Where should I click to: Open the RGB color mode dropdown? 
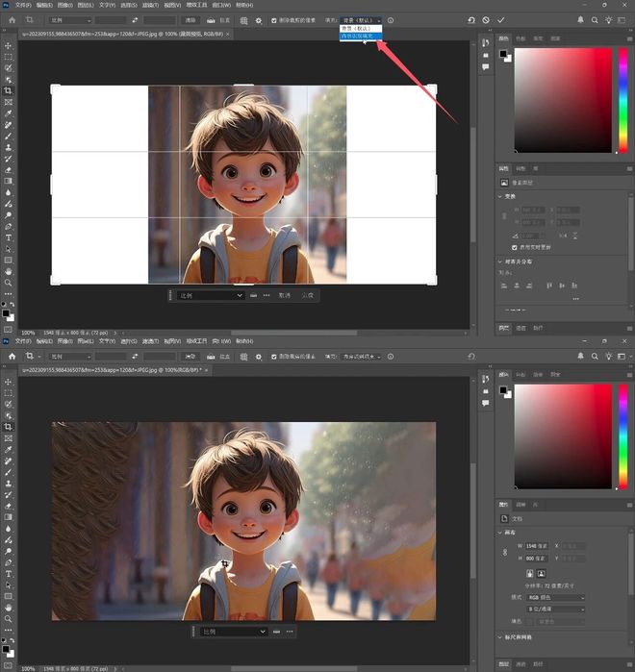(x=556, y=597)
